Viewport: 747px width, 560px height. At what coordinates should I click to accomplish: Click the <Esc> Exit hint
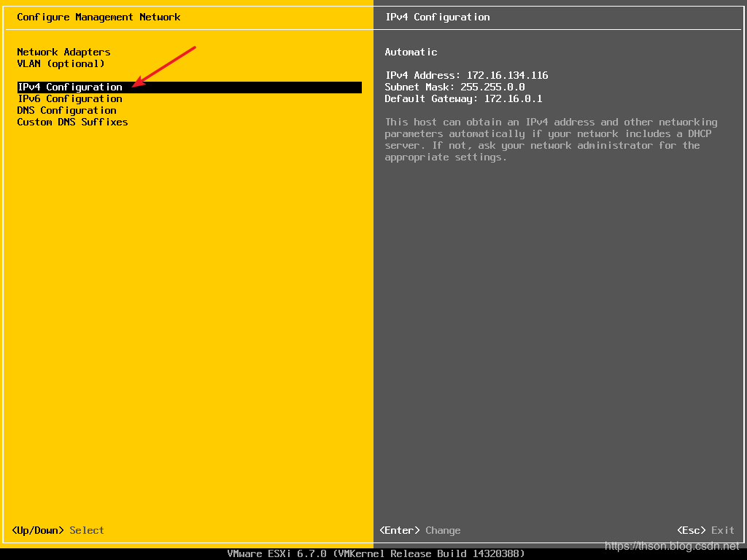705,530
